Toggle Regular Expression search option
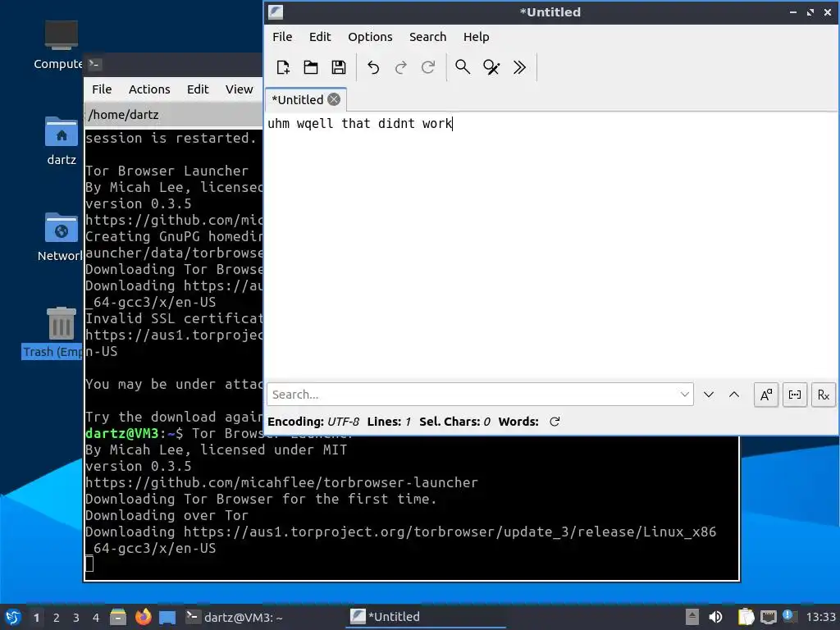The width and height of the screenshot is (840, 630). tap(824, 395)
